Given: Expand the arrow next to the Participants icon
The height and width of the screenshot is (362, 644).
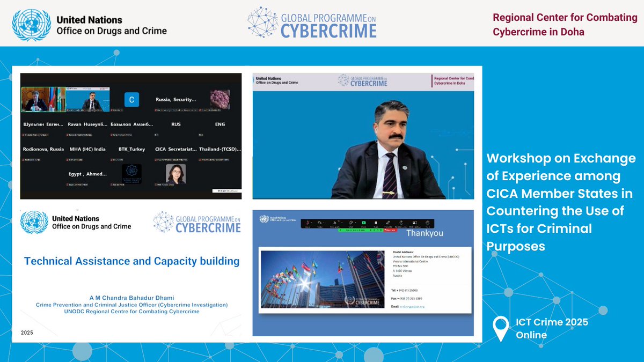Looking at the screenshot, I should [342, 223].
